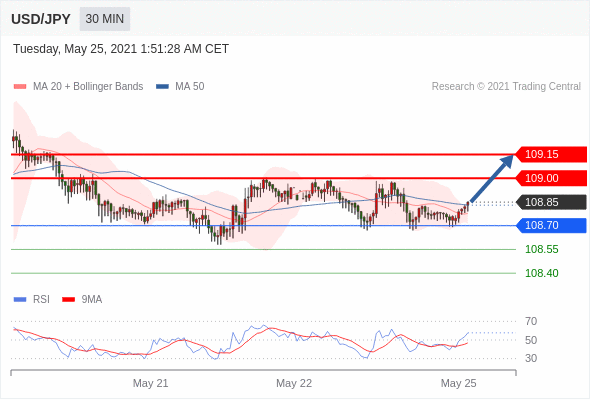
Task: Select the chart timestamp text
Action: (x=121, y=49)
